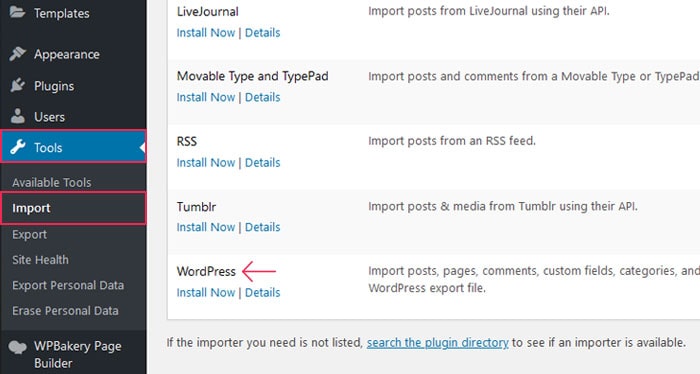Click the Tumblr importer title
700x374 pixels.
coord(196,207)
